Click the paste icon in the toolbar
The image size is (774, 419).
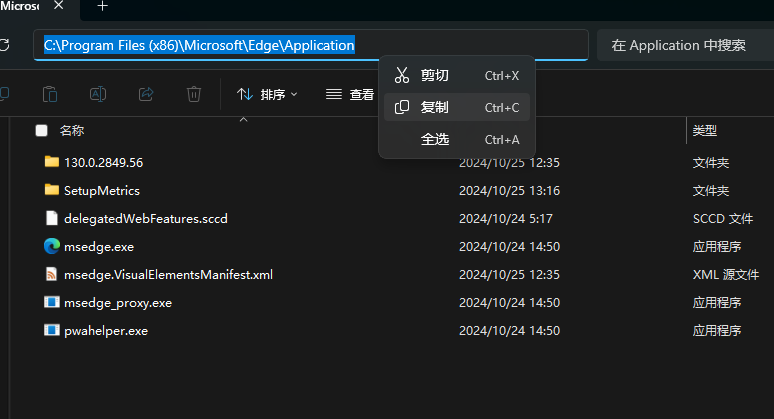[49, 94]
